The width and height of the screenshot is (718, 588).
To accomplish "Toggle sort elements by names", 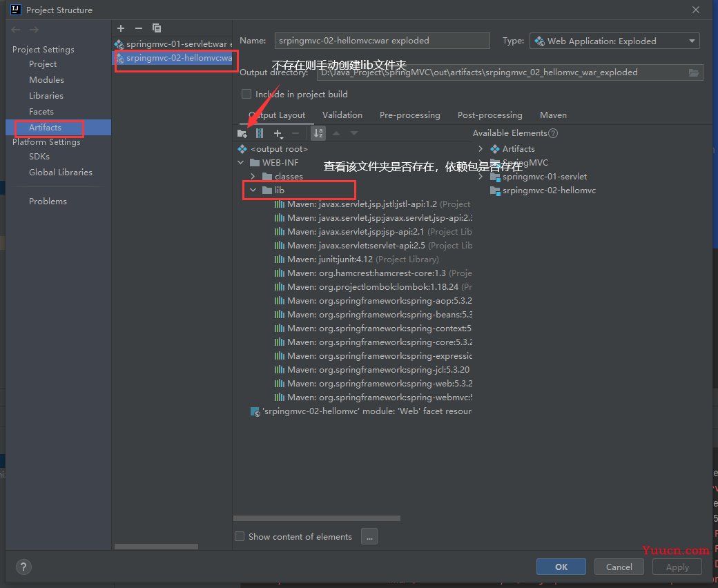I will (x=318, y=134).
